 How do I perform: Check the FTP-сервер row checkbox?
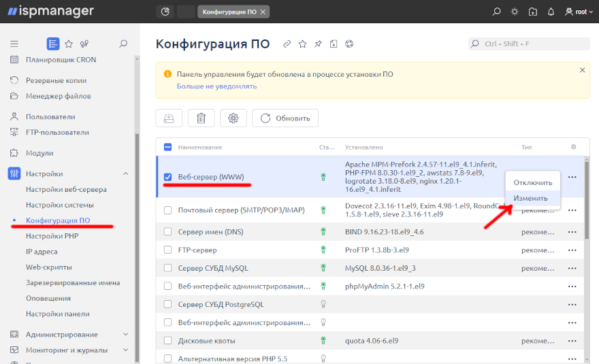pos(167,250)
